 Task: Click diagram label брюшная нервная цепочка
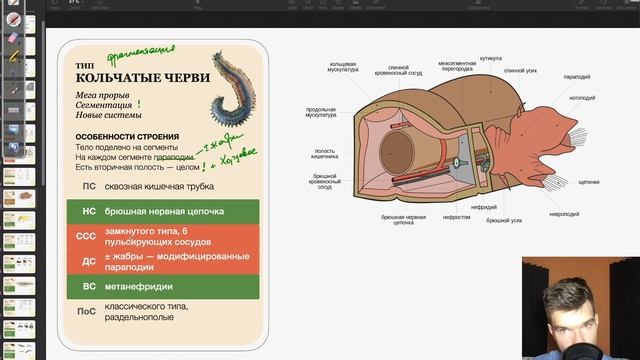pyautogui.click(x=403, y=220)
